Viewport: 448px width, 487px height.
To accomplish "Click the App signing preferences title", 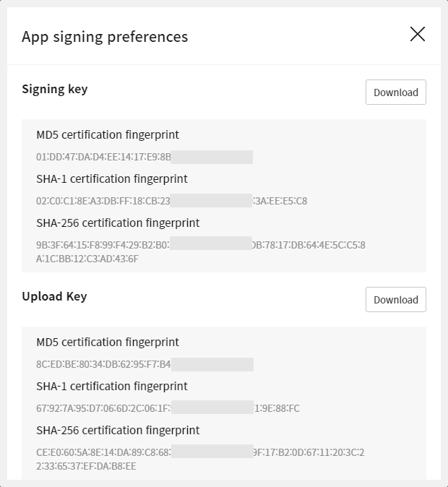I will click(x=105, y=36).
